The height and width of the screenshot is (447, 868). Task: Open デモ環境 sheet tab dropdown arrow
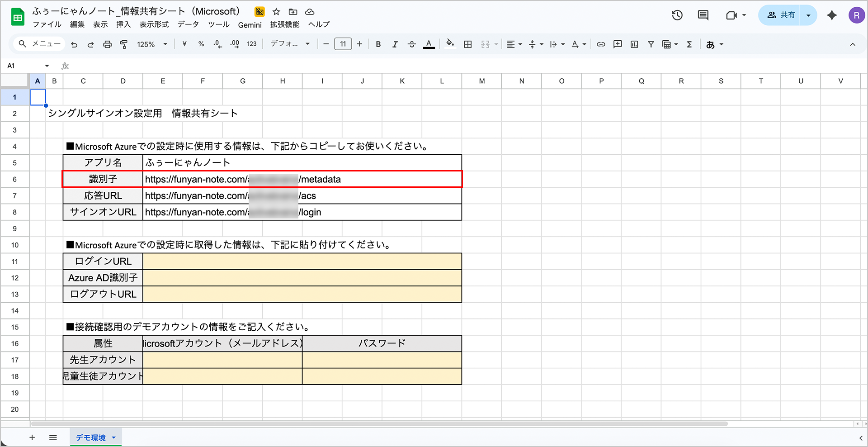click(x=114, y=437)
